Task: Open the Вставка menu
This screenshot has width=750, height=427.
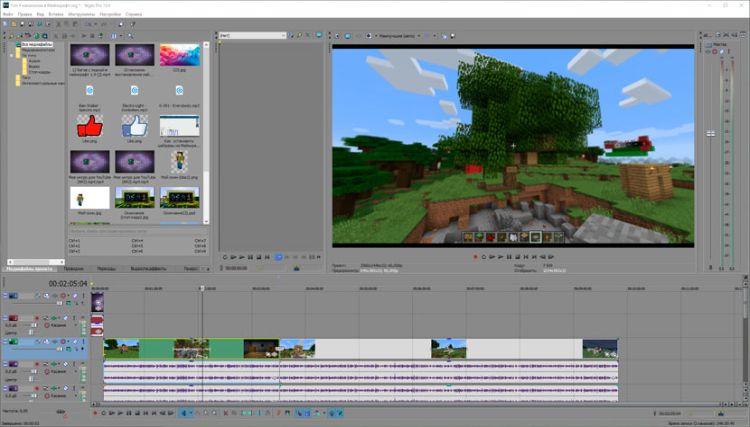Action: tap(56, 14)
